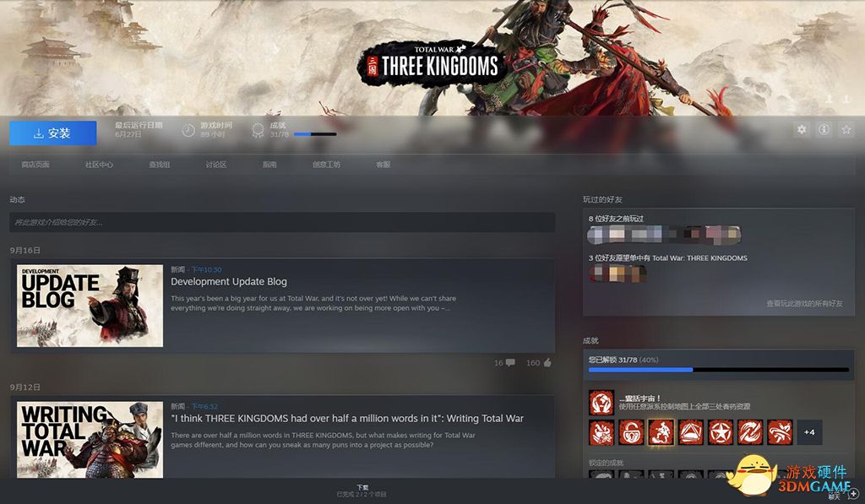Image resolution: width=865 pixels, height=504 pixels.
Task: Click the 9月16日 date heading
Action: (x=24, y=251)
